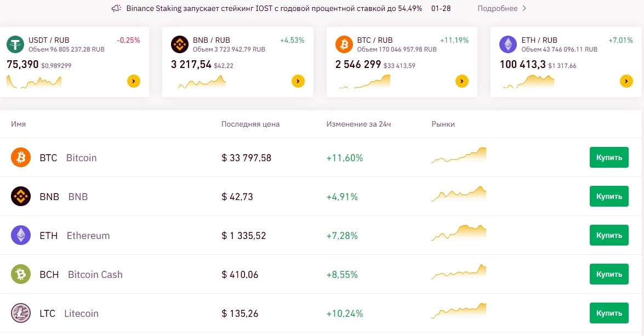Click the Bitcoin Cash green icon
644x336 pixels.
(x=21, y=274)
